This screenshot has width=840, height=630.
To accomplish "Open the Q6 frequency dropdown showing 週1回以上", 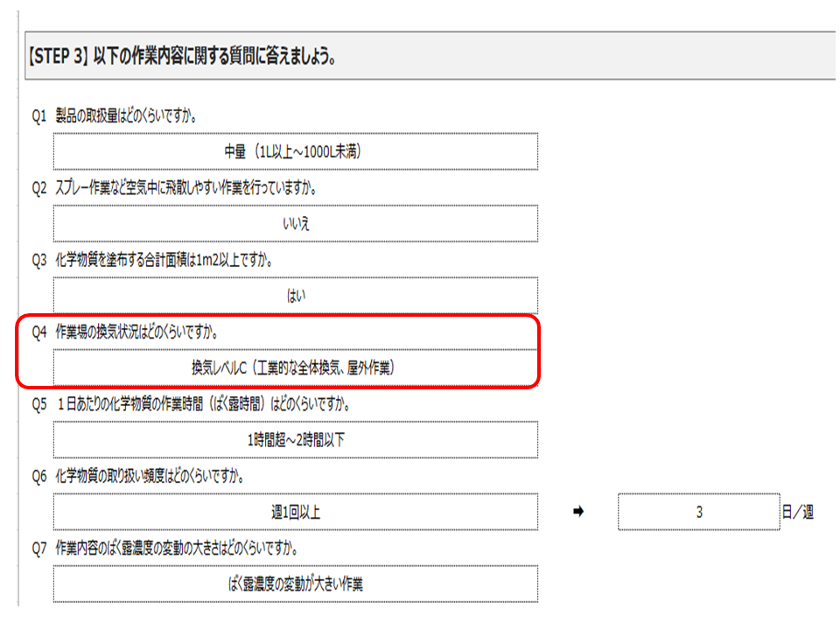I will 295,512.
